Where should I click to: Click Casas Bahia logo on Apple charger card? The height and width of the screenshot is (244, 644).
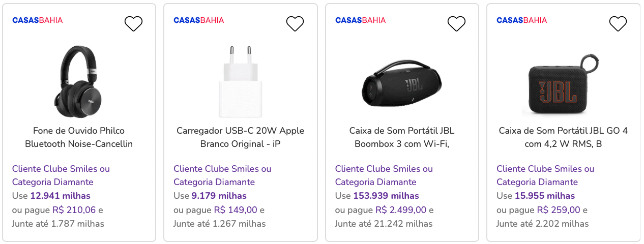click(x=199, y=20)
